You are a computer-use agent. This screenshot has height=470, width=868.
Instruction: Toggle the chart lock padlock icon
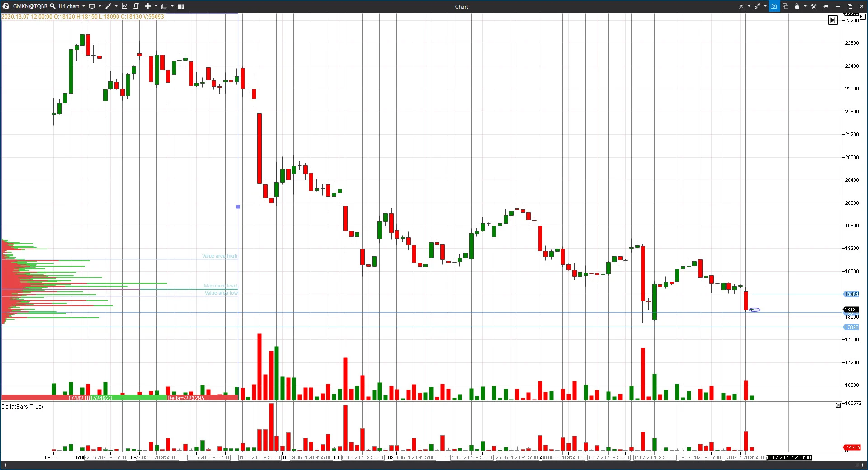[797, 6]
